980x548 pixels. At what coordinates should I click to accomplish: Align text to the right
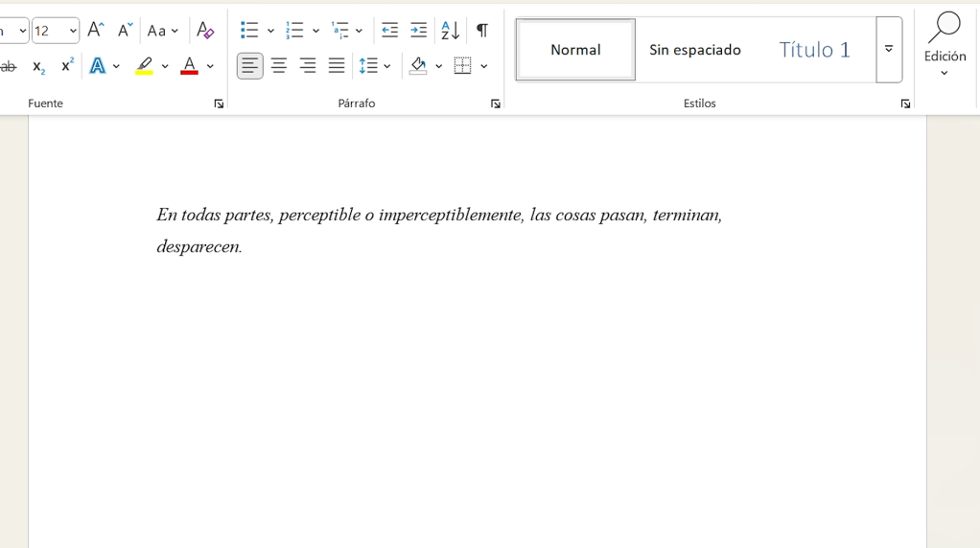[308, 65]
